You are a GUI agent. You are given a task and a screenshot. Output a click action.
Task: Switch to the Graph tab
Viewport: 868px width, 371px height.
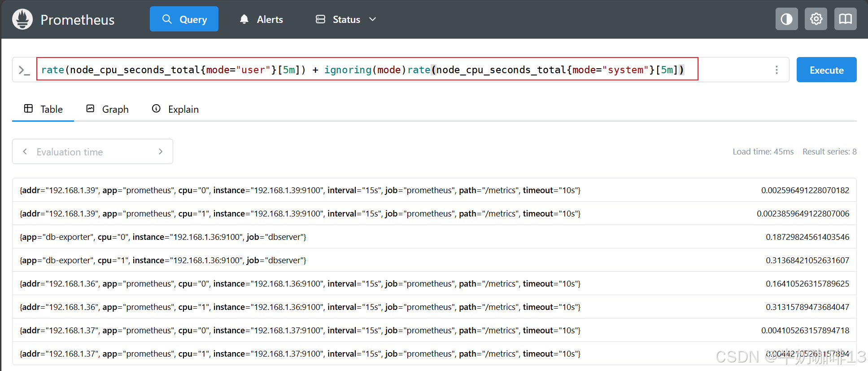tap(107, 109)
